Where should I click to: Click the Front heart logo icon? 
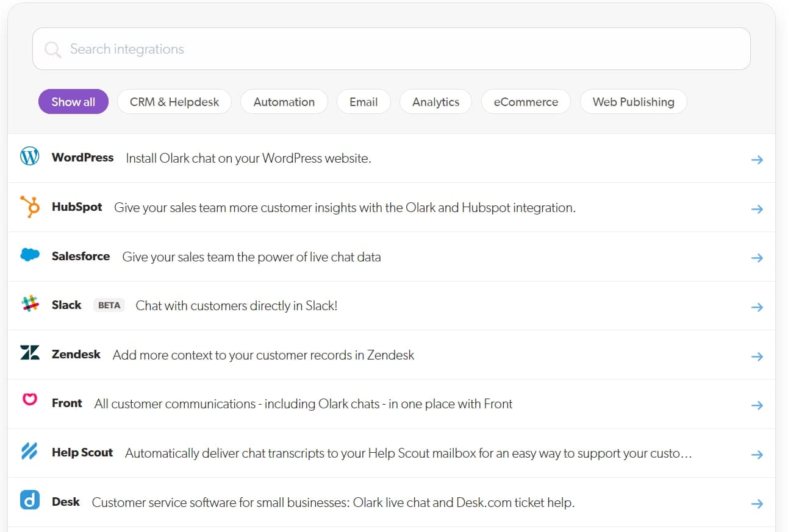(29, 400)
